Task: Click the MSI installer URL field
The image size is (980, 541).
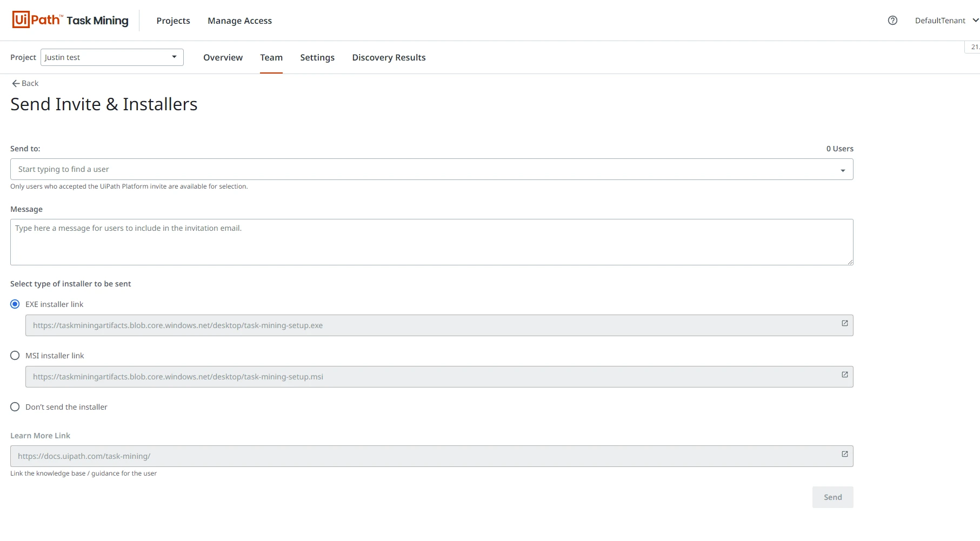Action: point(439,377)
